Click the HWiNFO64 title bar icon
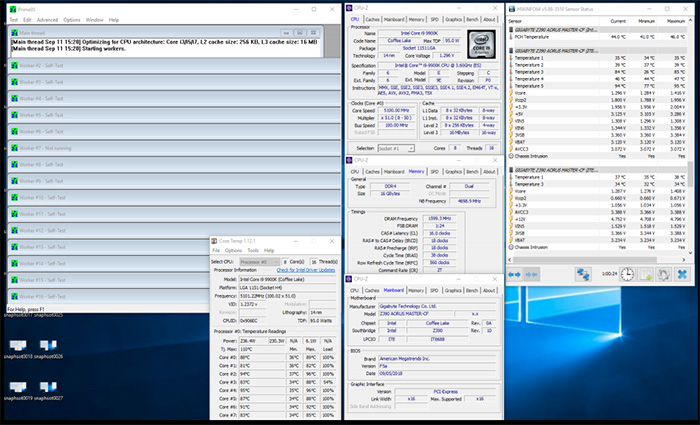 click(512, 9)
